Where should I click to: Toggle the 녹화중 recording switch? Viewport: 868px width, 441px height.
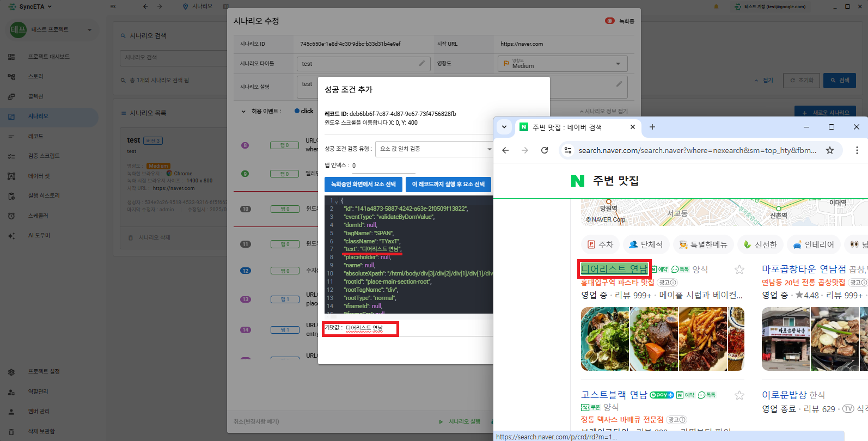pos(610,21)
